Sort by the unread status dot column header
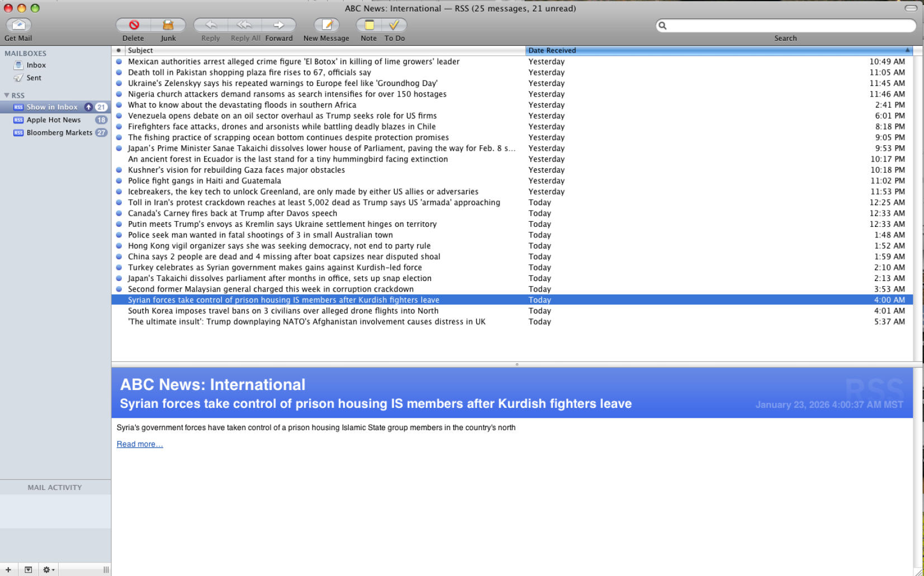Image resolution: width=924 pixels, height=576 pixels. coord(119,50)
